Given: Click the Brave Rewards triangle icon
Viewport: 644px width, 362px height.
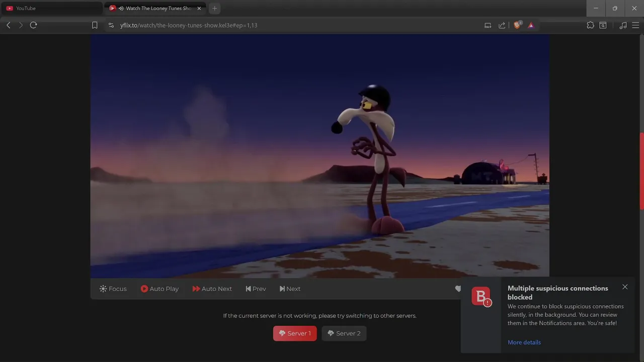Looking at the screenshot, I should pyautogui.click(x=531, y=25).
